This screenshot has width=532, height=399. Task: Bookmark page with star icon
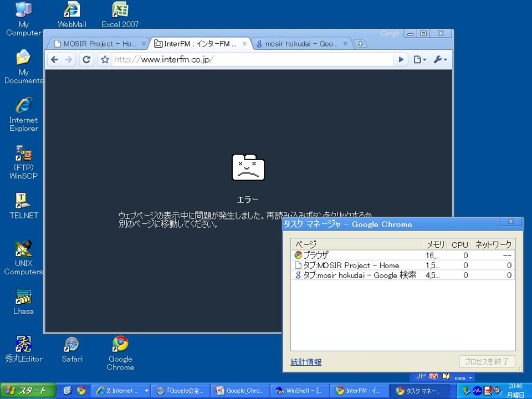click(x=105, y=60)
